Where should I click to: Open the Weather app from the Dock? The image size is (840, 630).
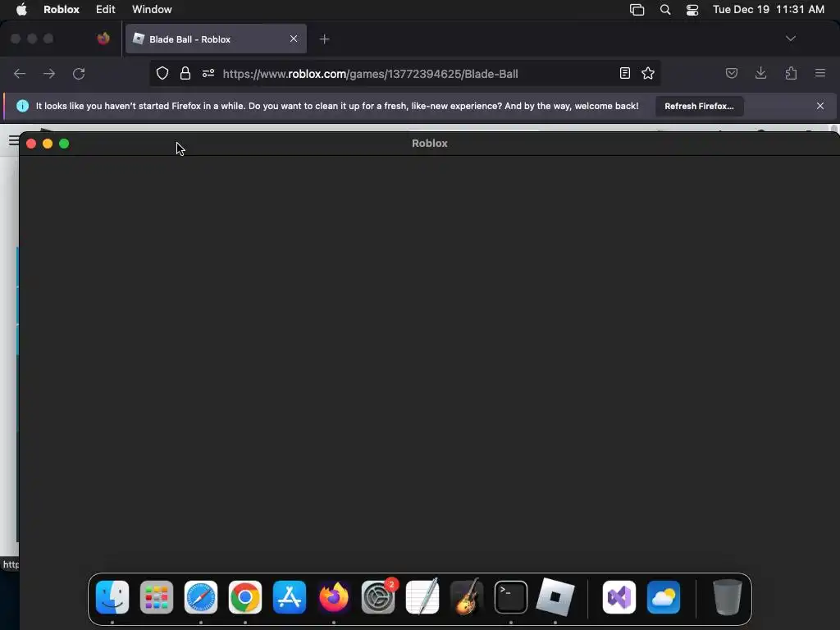point(664,597)
